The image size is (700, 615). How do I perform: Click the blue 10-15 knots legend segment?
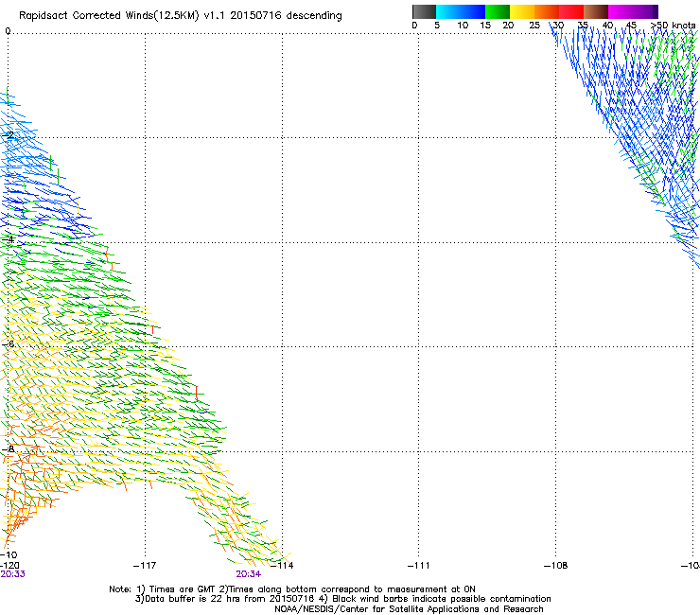pos(473,11)
